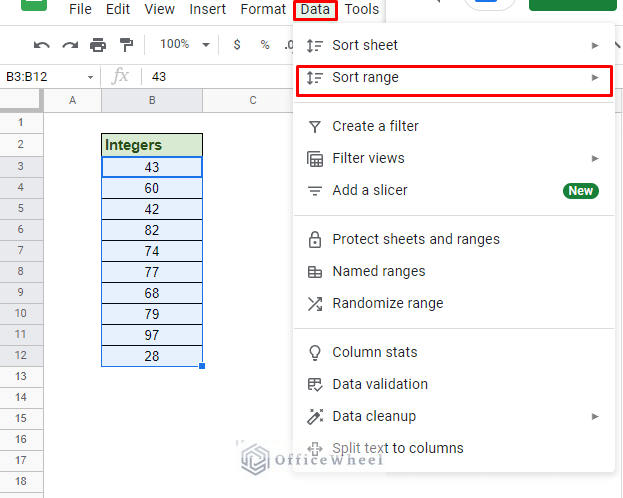Open the File menu
Image resolution: width=623 pixels, height=498 pixels.
pyautogui.click(x=80, y=9)
